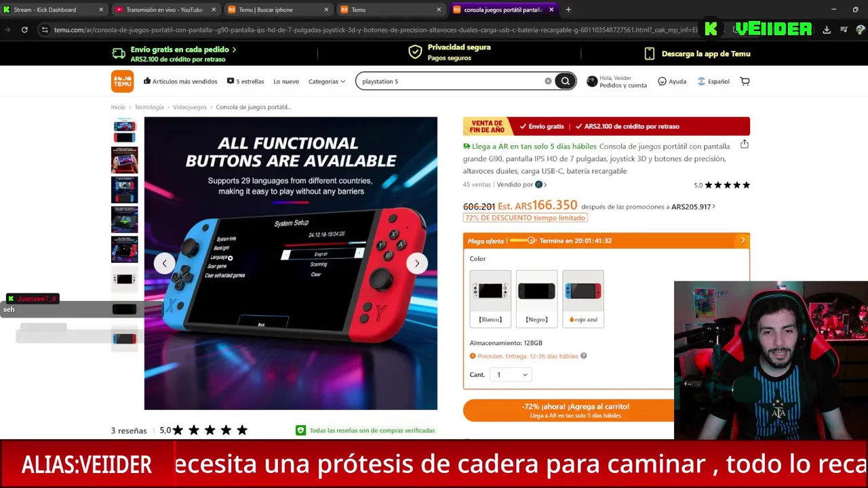The image size is (868, 488).
Task: Click Todas las reseñas son de compras verificadas
Action: tap(366, 430)
